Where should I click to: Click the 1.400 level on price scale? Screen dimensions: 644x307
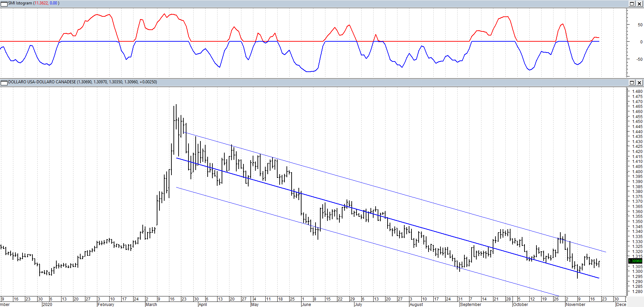click(637, 171)
